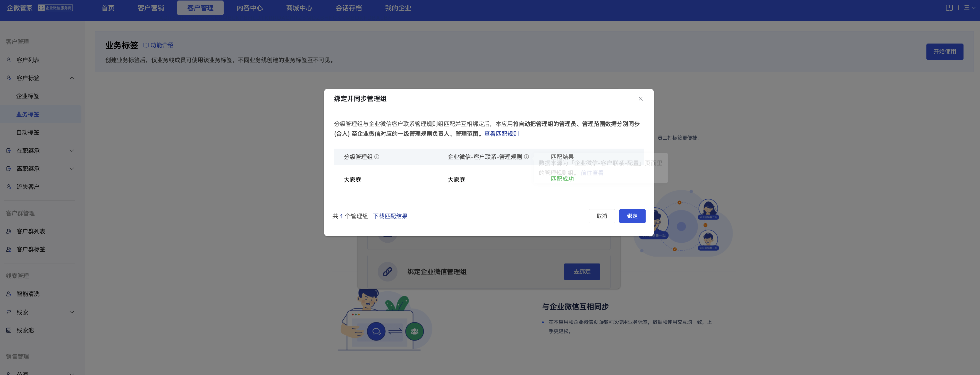Open 商城中心 tab
Screen dimensions: 980x375
coord(299,8)
